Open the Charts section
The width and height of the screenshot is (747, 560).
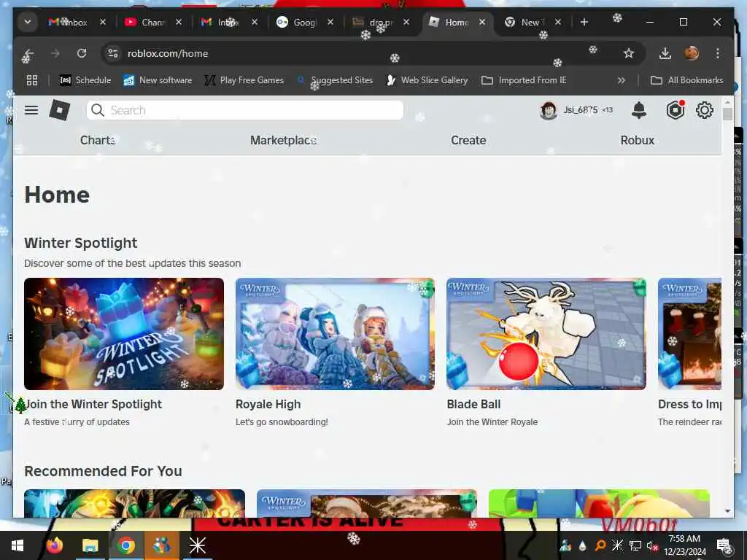point(98,141)
